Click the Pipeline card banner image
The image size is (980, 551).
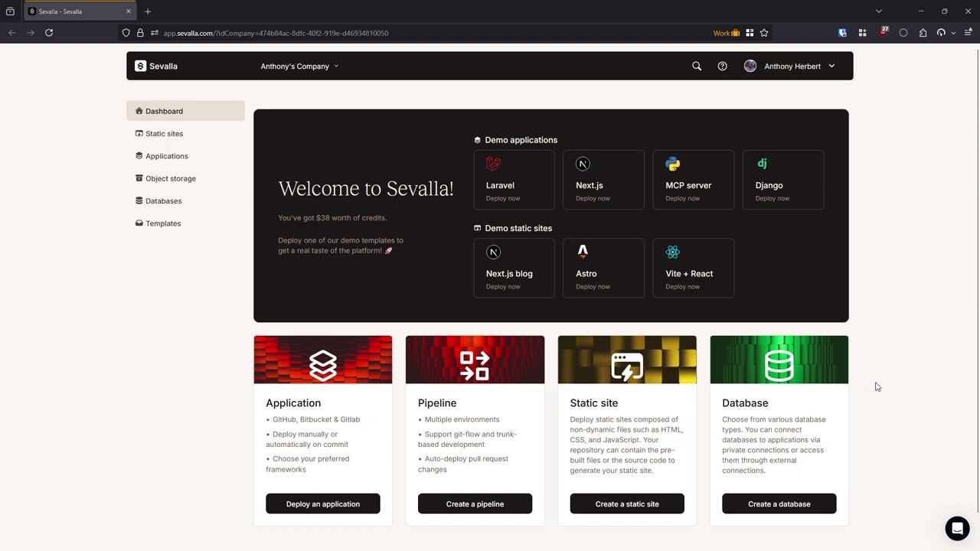(475, 360)
